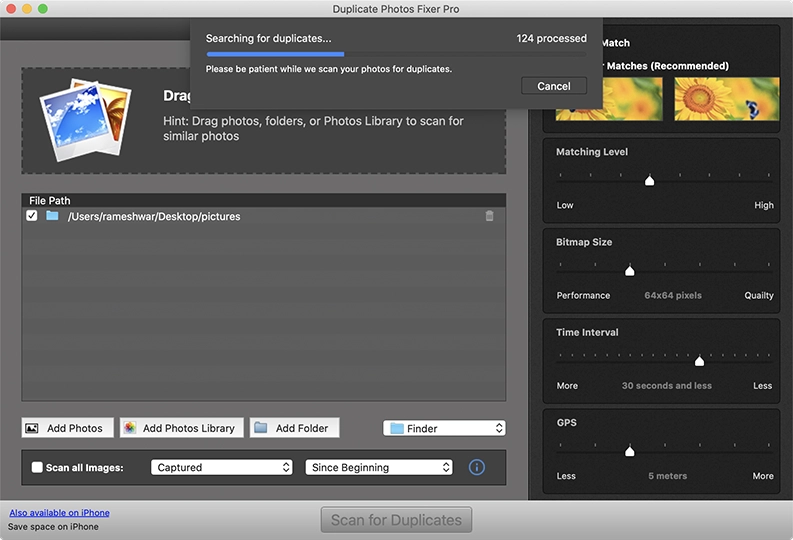Adjust the Matching Level slider handle
793x540 pixels.
point(649,181)
